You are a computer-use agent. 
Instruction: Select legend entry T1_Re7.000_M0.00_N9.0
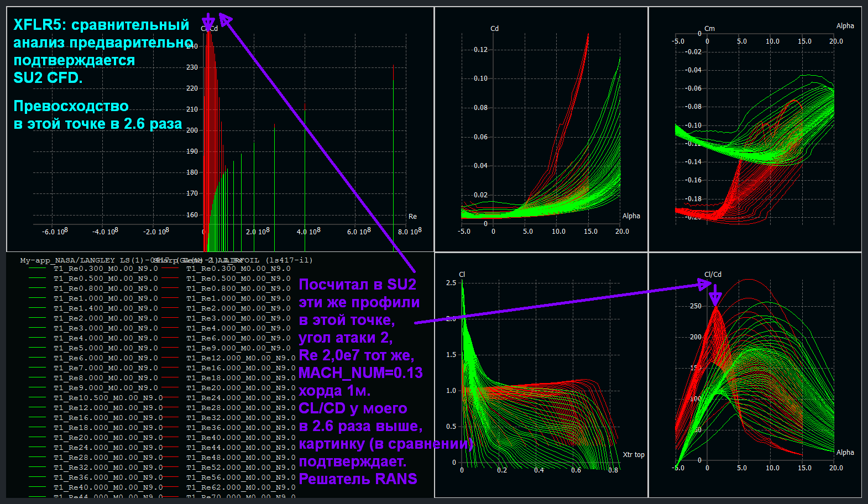tap(106, 368)
